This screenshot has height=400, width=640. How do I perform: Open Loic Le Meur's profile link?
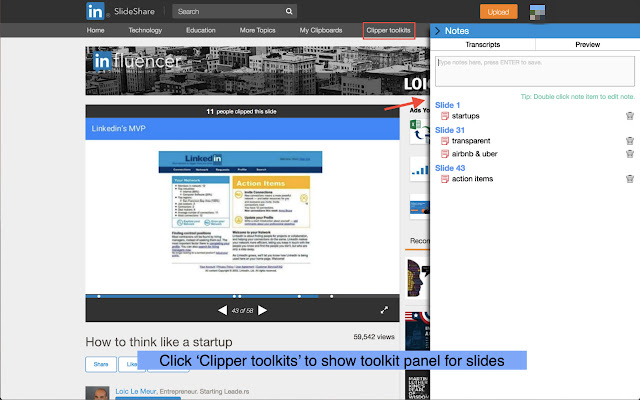(x=136, y=391)
